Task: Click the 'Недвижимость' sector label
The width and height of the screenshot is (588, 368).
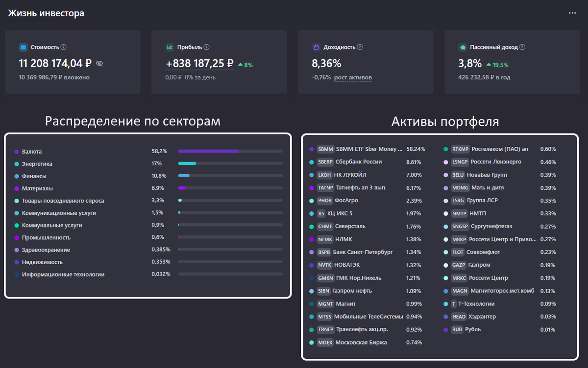Action: [43, 262]
